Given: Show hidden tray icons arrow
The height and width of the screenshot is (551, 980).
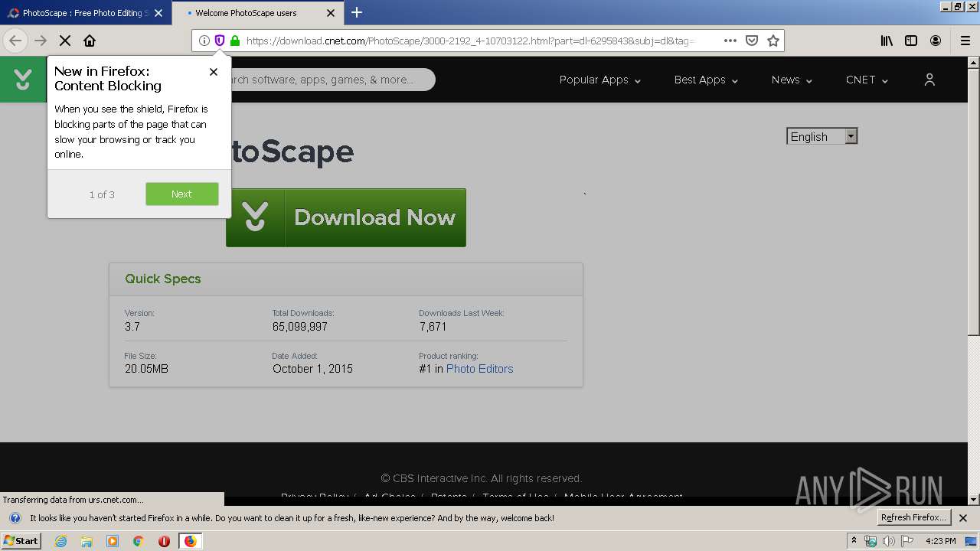Looking at the screenshot, I should 854,541.
